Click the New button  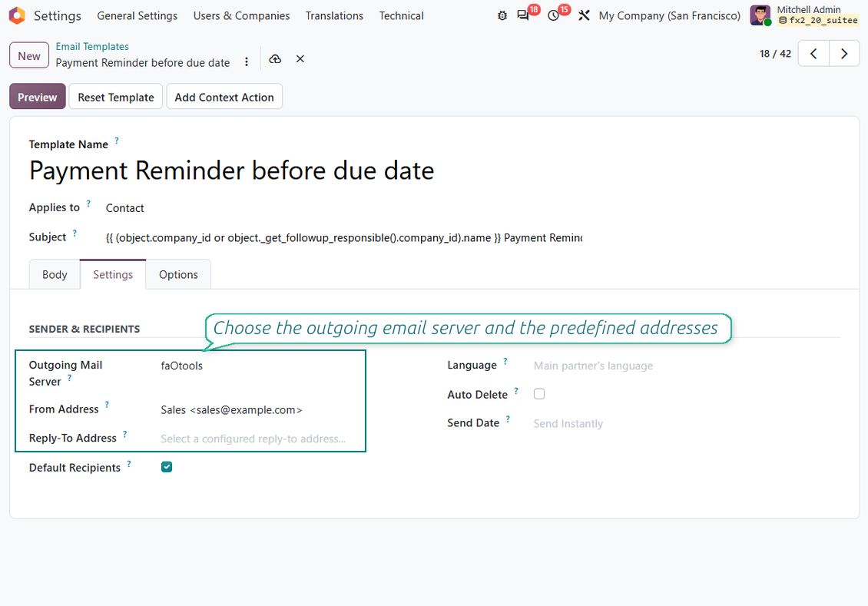click(x=29, y=56)
